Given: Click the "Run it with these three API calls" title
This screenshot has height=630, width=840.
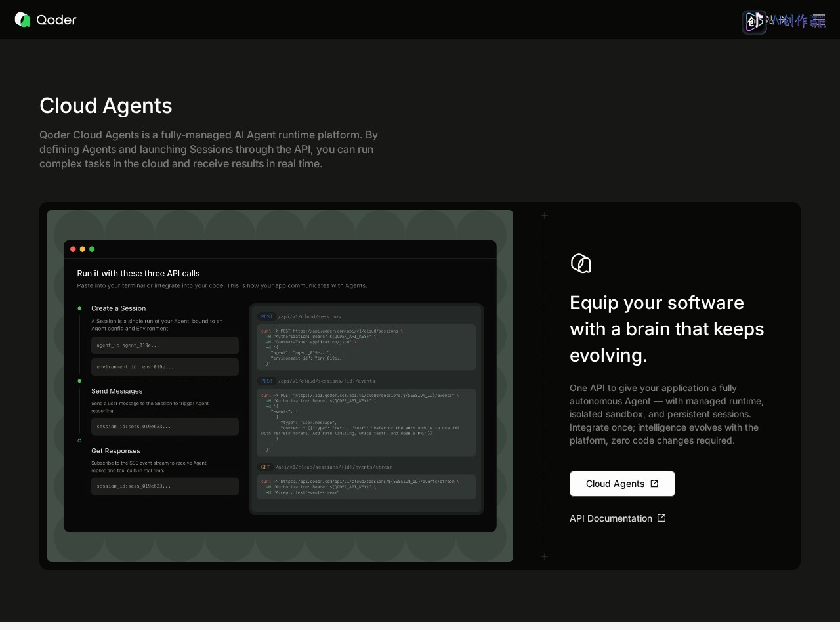Looking at the screenshot, I should 138,274.
